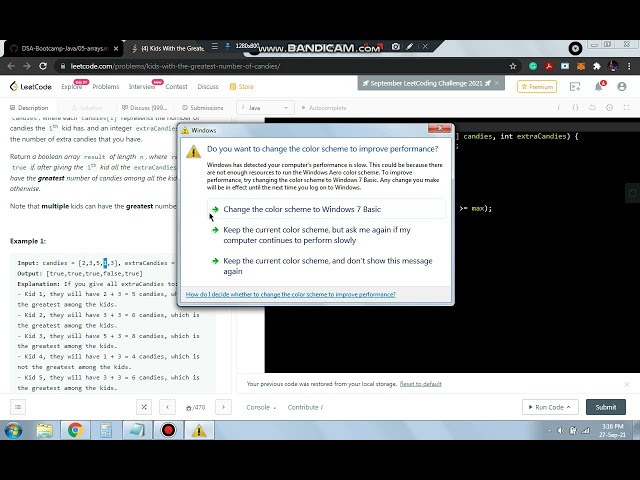Click the browser forward arrow
Image resolution: width=640 pixels, height=480 pixels.
27,66
